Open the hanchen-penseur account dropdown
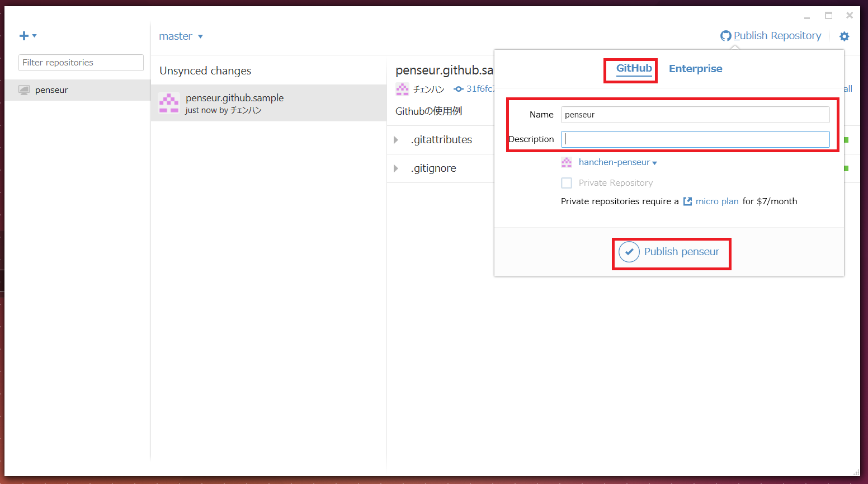This screenshot has height=484, width=868. pyautogui.click(x=618, y=162)
